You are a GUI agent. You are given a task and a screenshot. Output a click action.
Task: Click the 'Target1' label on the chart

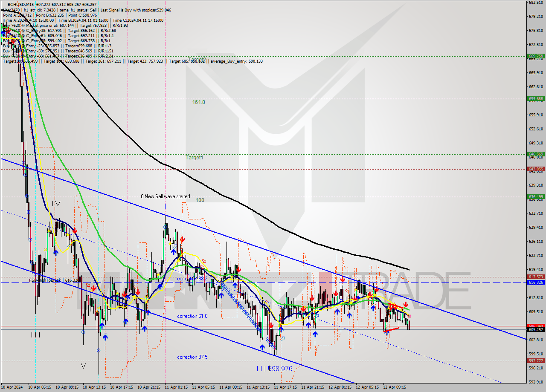(195, 158)
